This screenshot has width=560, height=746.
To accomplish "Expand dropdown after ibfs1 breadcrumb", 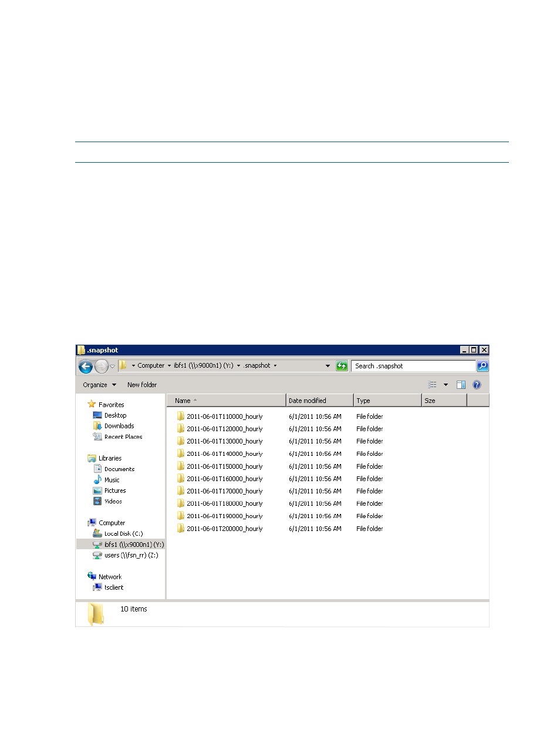I will 238,365.
